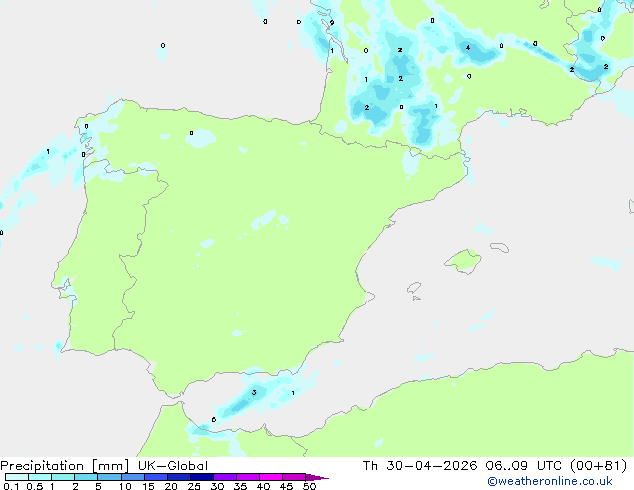Click the purple arrow at legend's end
The width and height of the screenshot is (634, 490).
317,477
